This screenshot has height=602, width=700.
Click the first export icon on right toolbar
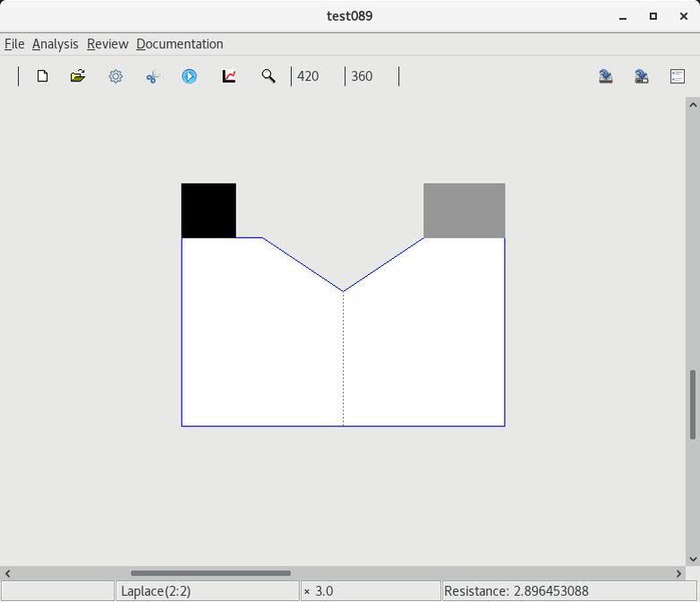point(606,76)
